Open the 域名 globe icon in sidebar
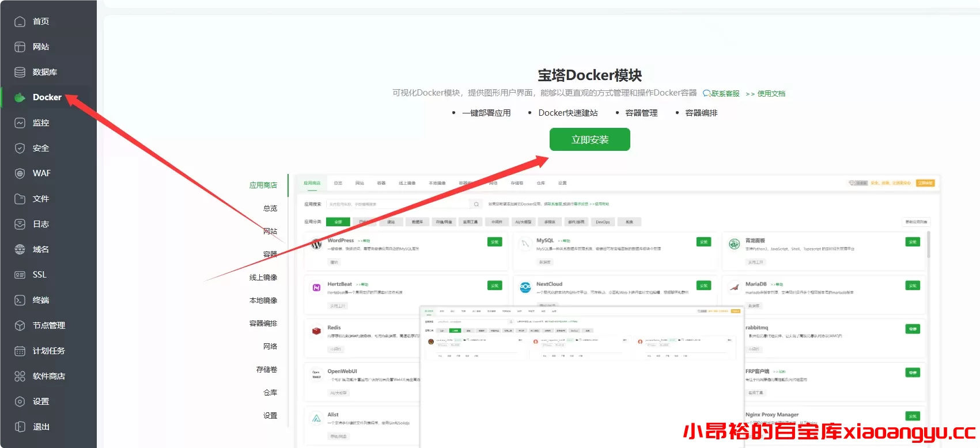 click(20, 249)
